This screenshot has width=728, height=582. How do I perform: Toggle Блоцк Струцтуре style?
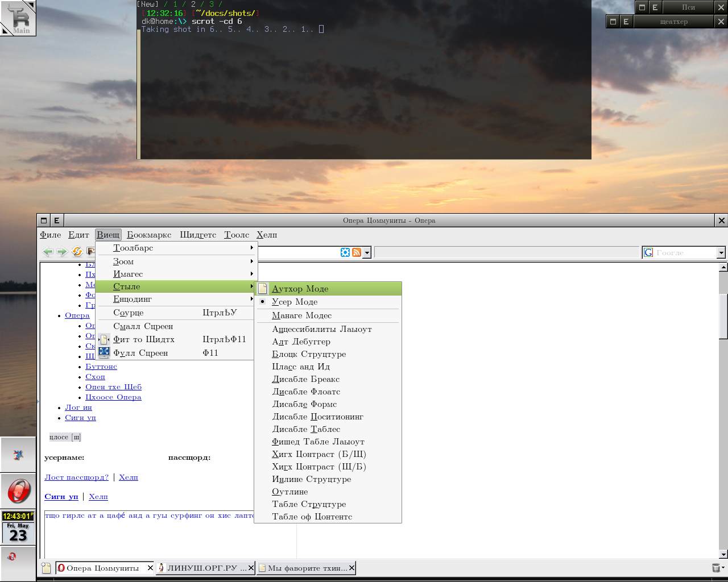pos(328,354)
